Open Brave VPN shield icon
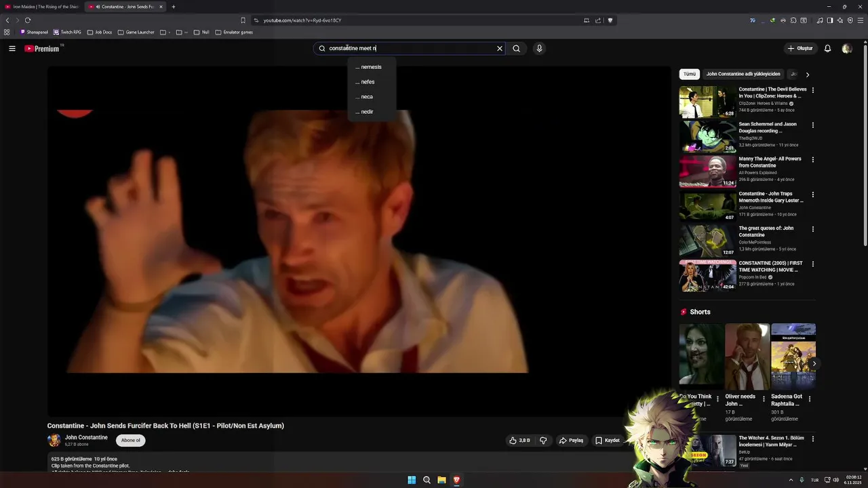 [x=850, y=20]
